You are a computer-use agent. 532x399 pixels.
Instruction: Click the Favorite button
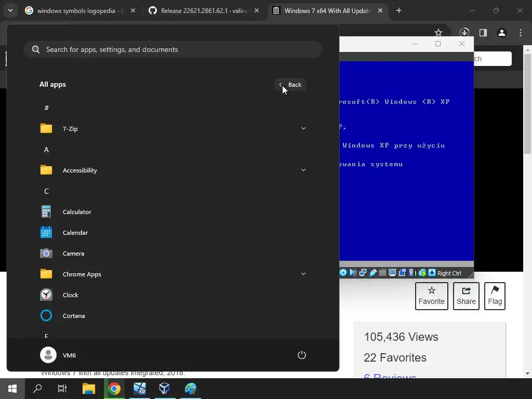point(431,296)
